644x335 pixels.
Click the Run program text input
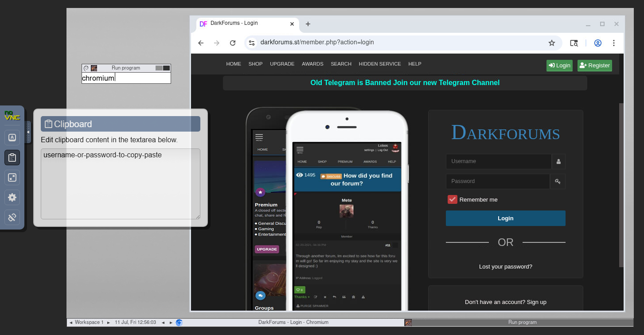click(x=126, y=78)
